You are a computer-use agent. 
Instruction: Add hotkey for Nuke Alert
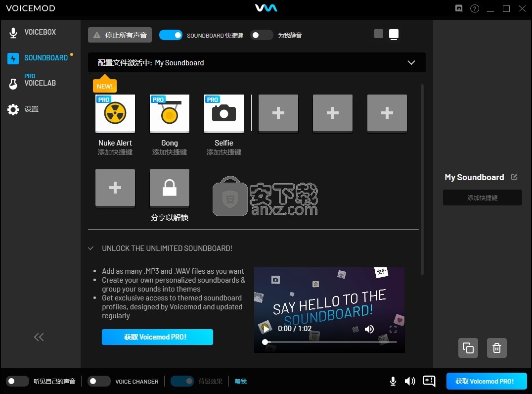(x=115, y=152)
